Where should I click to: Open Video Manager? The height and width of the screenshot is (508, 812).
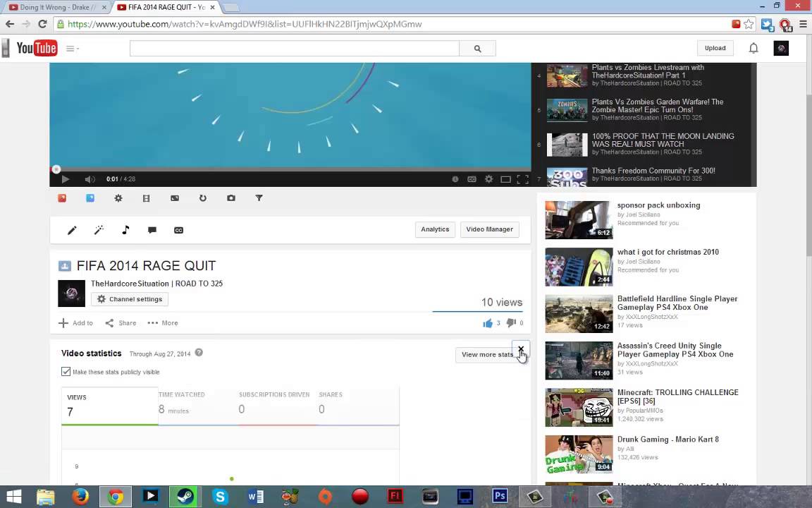click(489, 229)
